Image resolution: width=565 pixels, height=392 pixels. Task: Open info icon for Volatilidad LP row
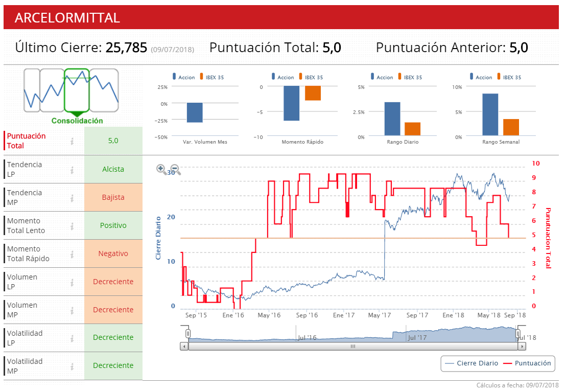point(72,338)
